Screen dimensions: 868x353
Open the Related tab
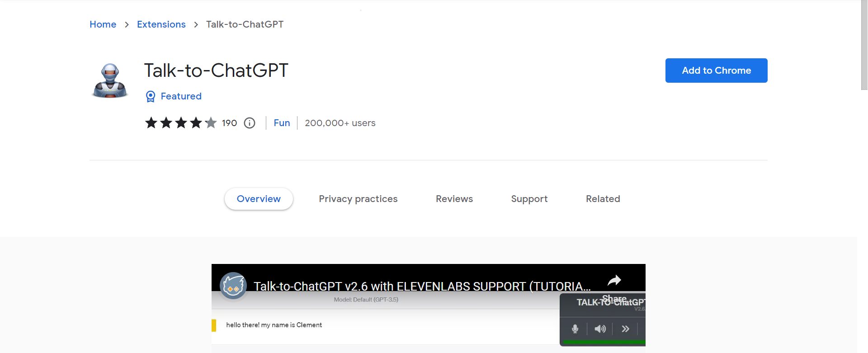click(603, 199)
